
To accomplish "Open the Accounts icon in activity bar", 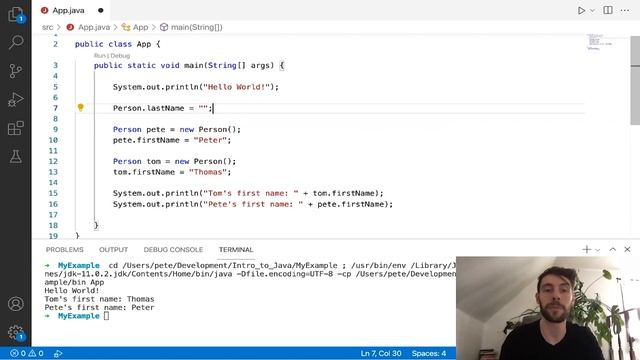I will click(x=16, y=304).
